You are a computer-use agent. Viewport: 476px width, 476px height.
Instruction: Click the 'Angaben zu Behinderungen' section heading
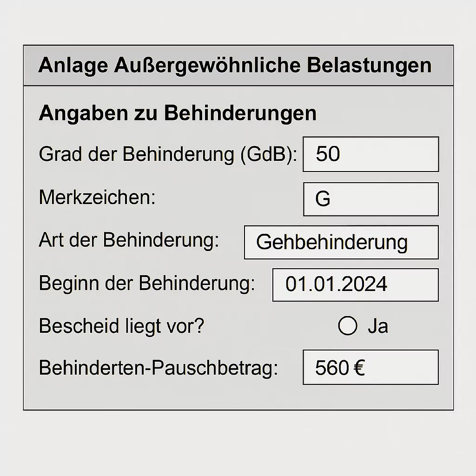tap(178, 113)
